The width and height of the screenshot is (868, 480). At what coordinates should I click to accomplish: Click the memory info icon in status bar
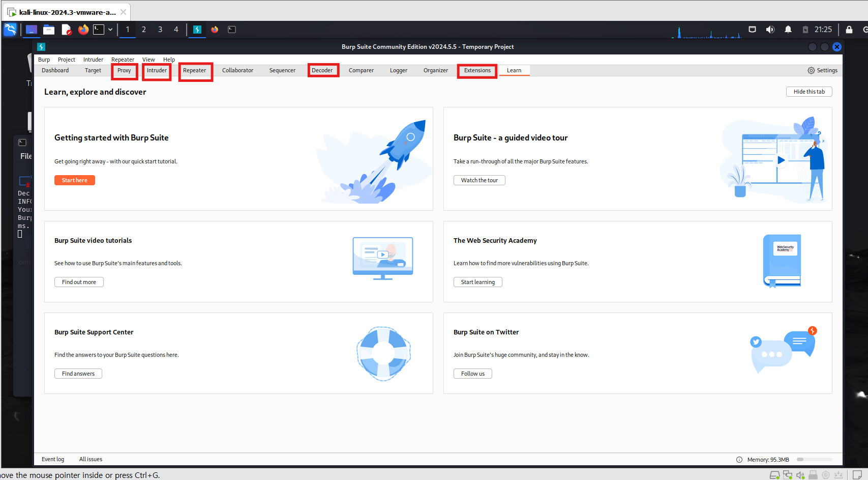[x=739, y=460]
